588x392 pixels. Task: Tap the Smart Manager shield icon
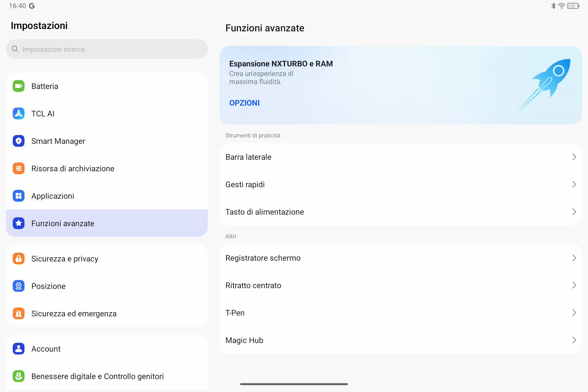(x=19, y=141)
